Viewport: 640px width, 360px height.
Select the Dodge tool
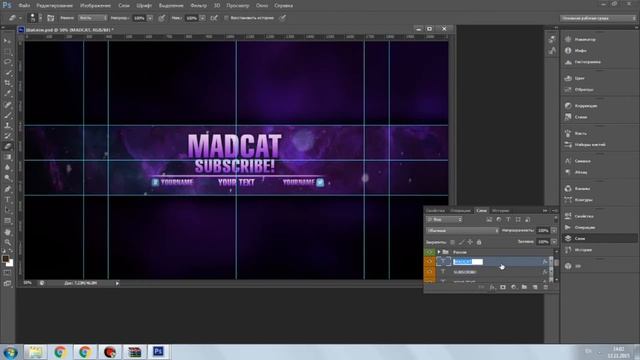click(7, 178)
